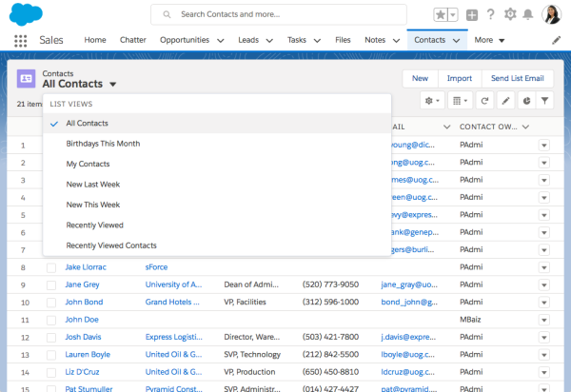Open Contact Owner column sort menu
This screenshot has height=392, width=571.
[525, 127]
